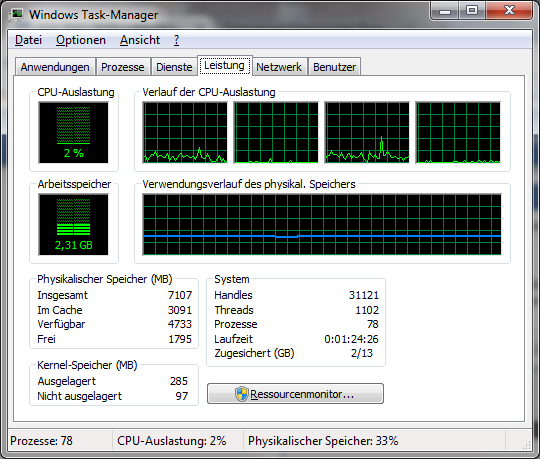Close the Task-Manager window
This screenshot has height=459, width=540.
coord(509,11)
